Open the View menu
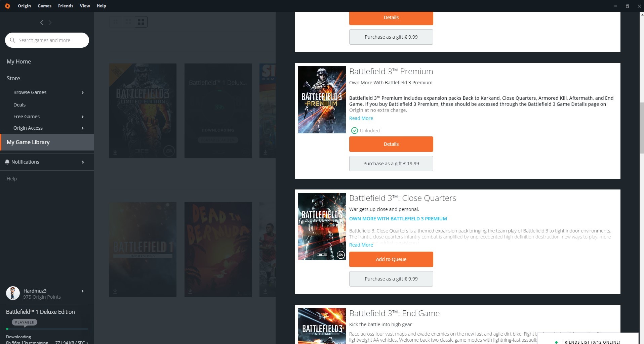This screenshot has height=344, width=644. [x=85, y=6]
